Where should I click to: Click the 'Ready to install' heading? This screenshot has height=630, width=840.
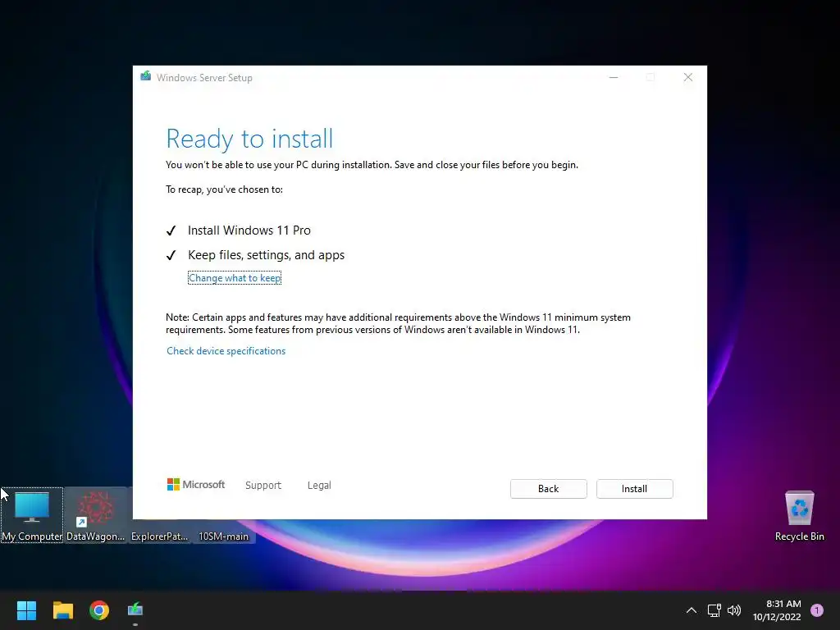(x=249, y=139)
